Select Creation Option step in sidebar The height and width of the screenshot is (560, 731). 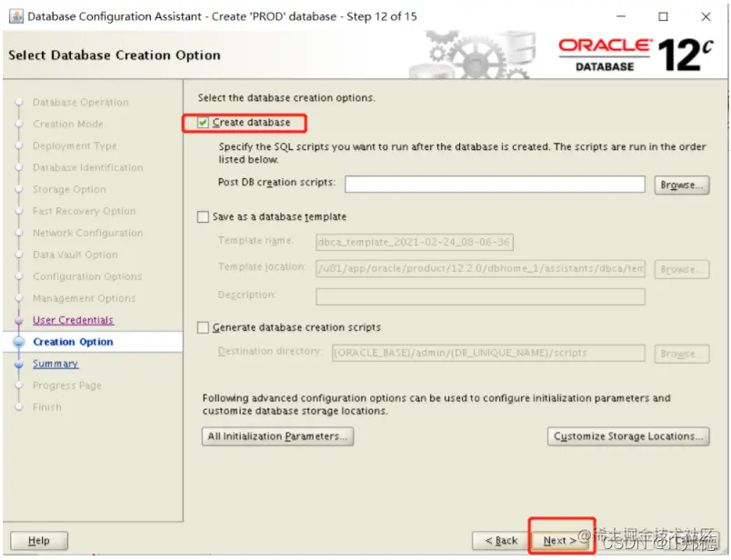coord(73,342)
